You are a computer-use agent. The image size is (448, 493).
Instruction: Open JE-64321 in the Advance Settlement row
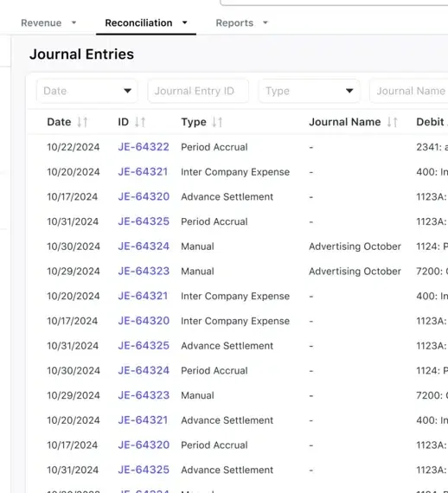143,420
